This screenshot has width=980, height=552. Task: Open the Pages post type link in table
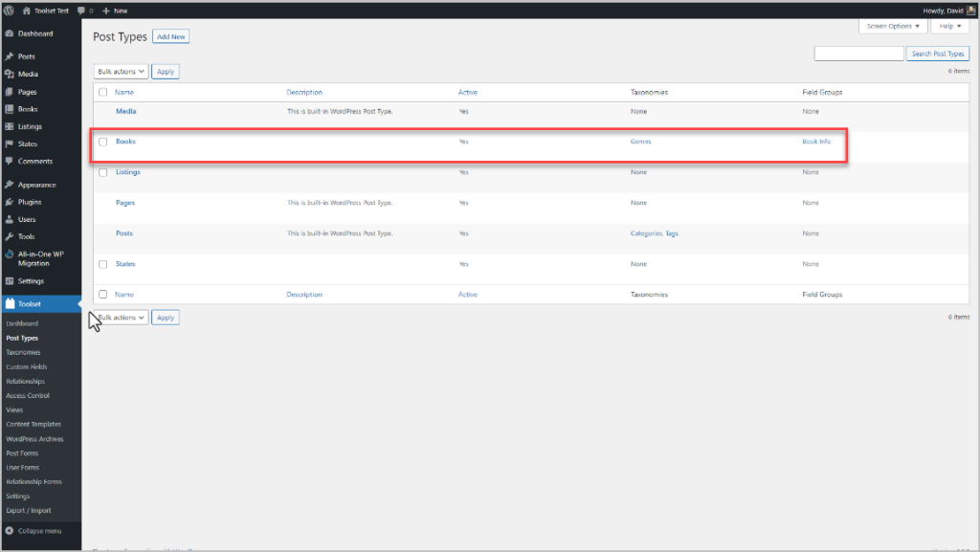pos(125,202)
